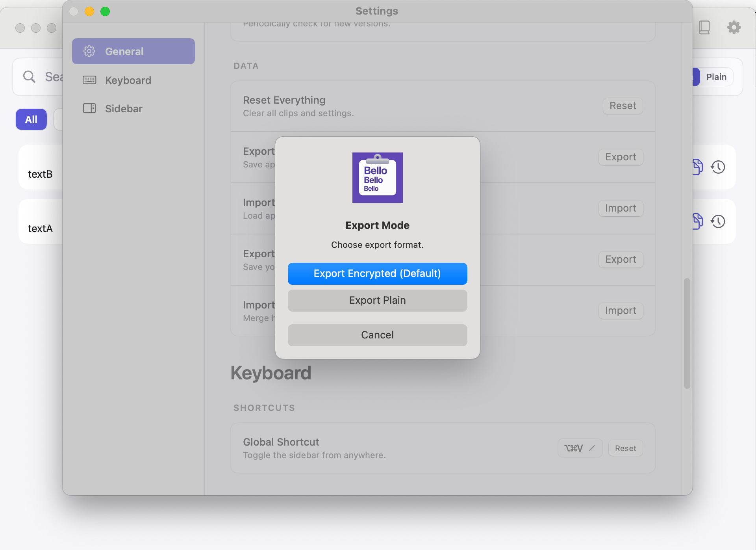Copy textA clip with duplicate icon
The width and height of the screenshot is (756, 550).
698,221
